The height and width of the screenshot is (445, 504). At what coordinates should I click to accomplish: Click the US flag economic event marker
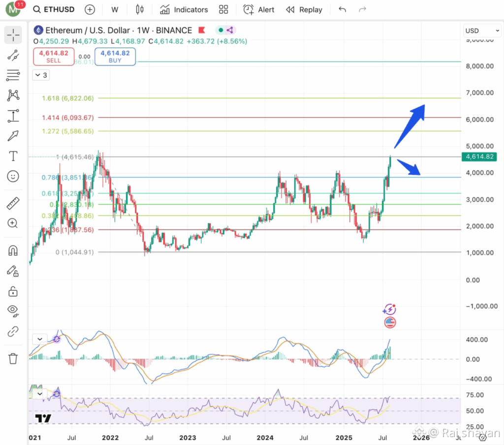(x=390, y=322)
